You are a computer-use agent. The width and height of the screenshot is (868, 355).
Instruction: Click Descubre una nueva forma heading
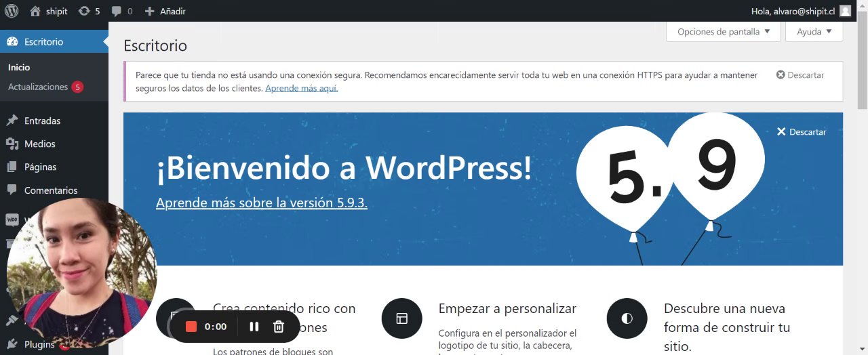tap(727, 327)
